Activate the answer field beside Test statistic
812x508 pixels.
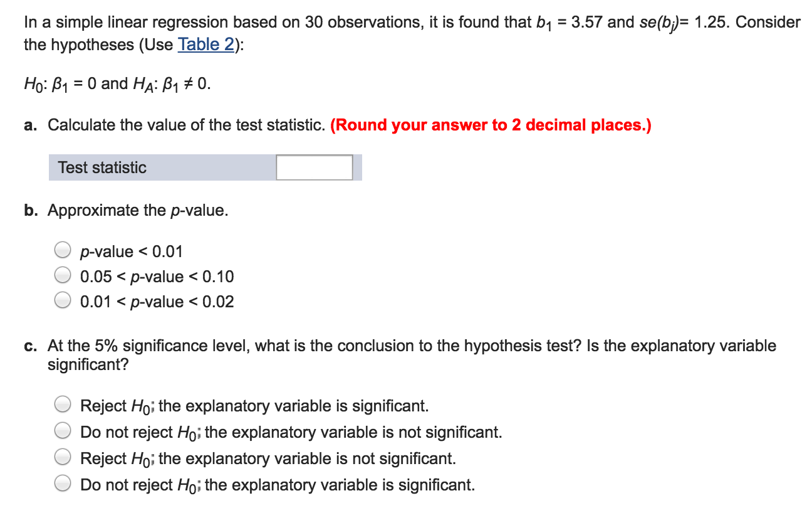314,167
